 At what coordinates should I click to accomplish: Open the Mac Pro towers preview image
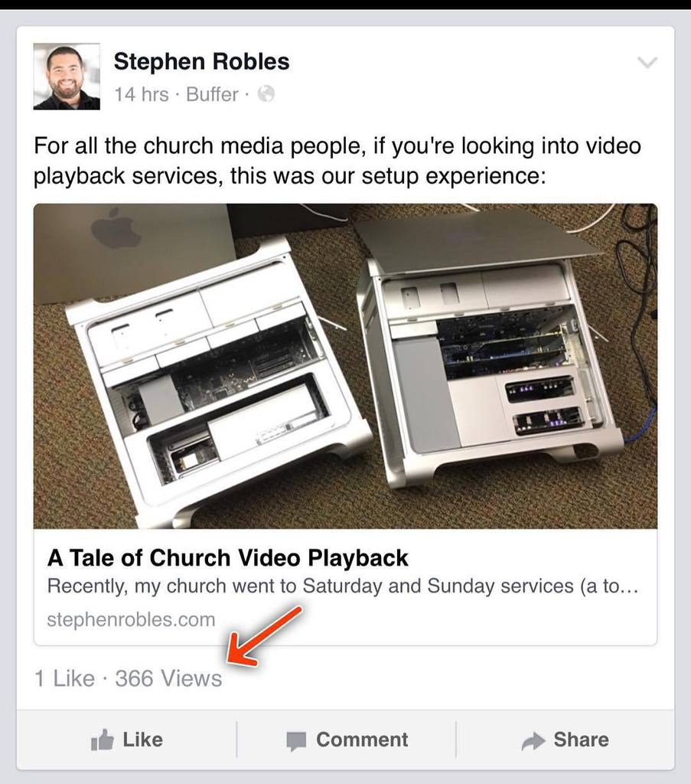pyautogui.click(x=345, y=366)
